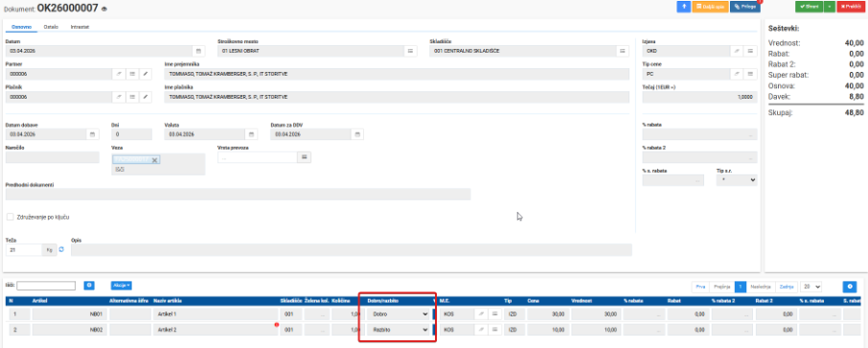
Task: Open the Datum dobave calendar picker
Action: pyautogui.click(x=92, y=134)
